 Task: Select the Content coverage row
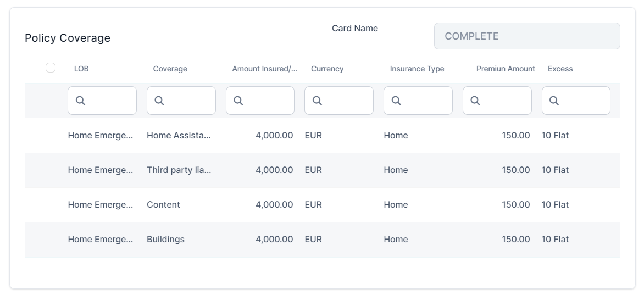164,204
